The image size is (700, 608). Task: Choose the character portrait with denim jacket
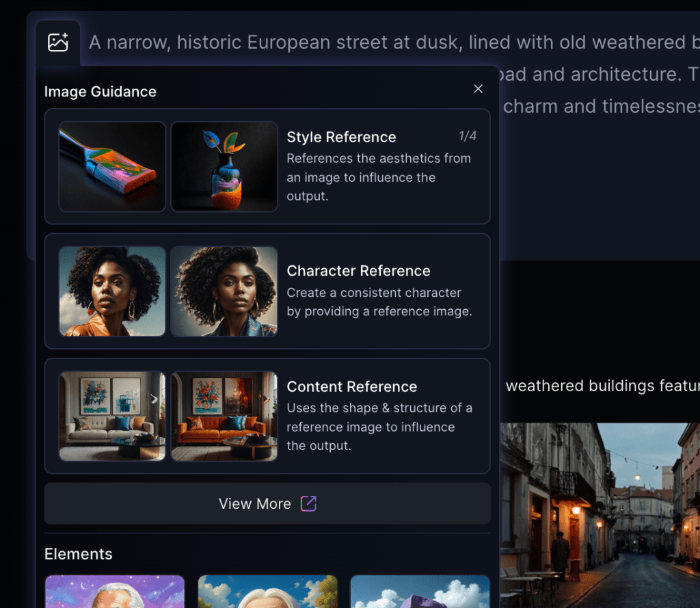[x=224, y=291]
